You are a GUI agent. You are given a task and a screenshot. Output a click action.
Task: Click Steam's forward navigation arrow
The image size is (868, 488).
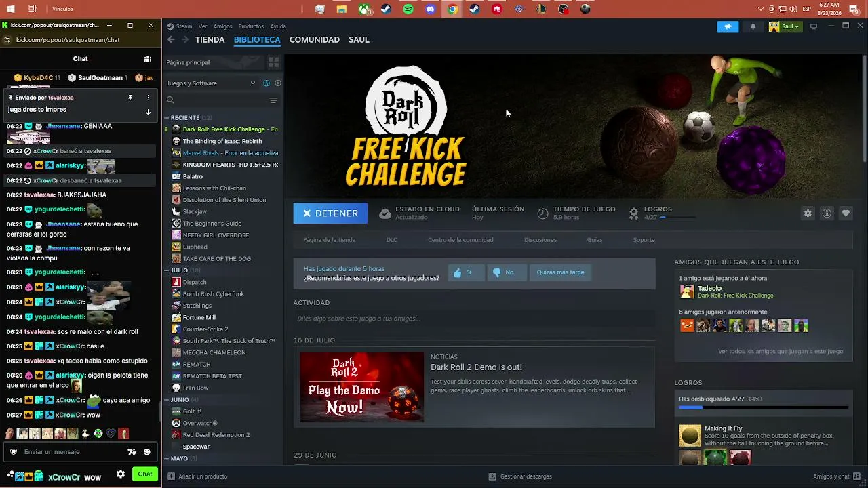[185, 39]
